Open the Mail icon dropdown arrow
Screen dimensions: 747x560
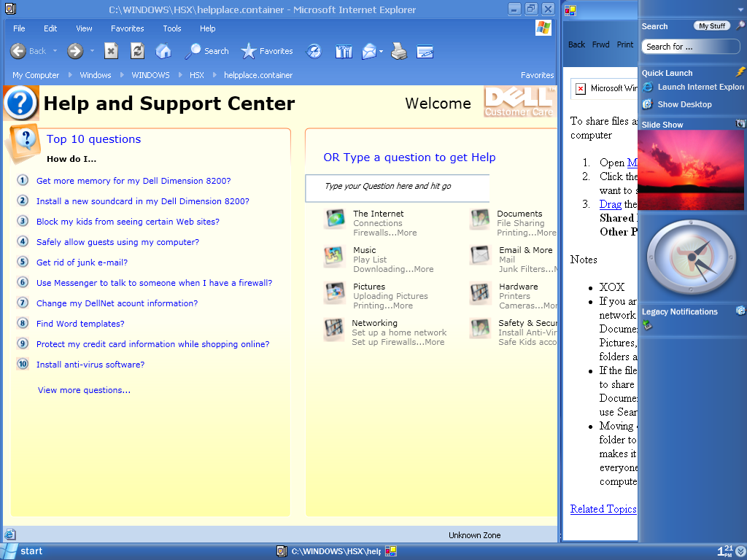click(381, 51)
